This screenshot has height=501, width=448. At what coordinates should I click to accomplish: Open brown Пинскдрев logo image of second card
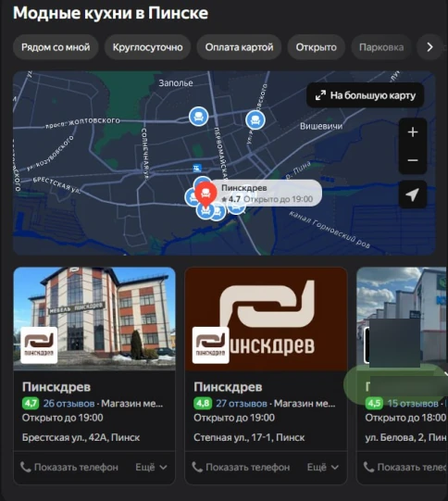click(266, 319)
